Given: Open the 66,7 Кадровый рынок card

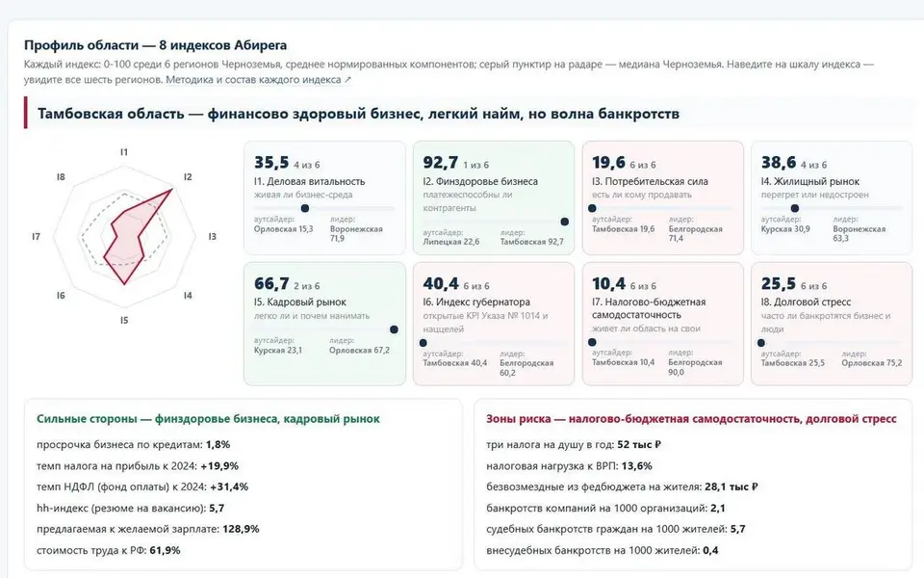Looking at the screenshot, I should 324,324.
